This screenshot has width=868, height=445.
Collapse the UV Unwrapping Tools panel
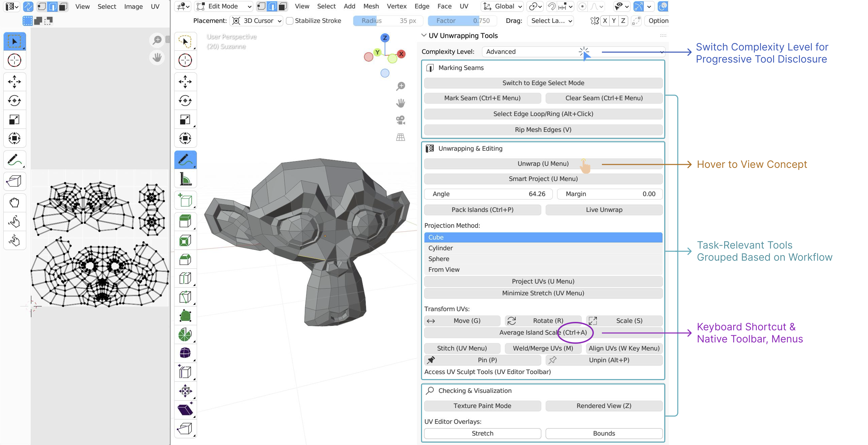(x=424, y=35)
